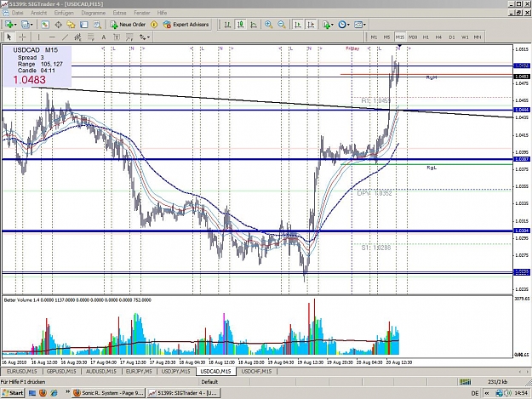Switch to H1 timeframe
The width and height of the screenshot is (532, 399).
click(426, 37)
